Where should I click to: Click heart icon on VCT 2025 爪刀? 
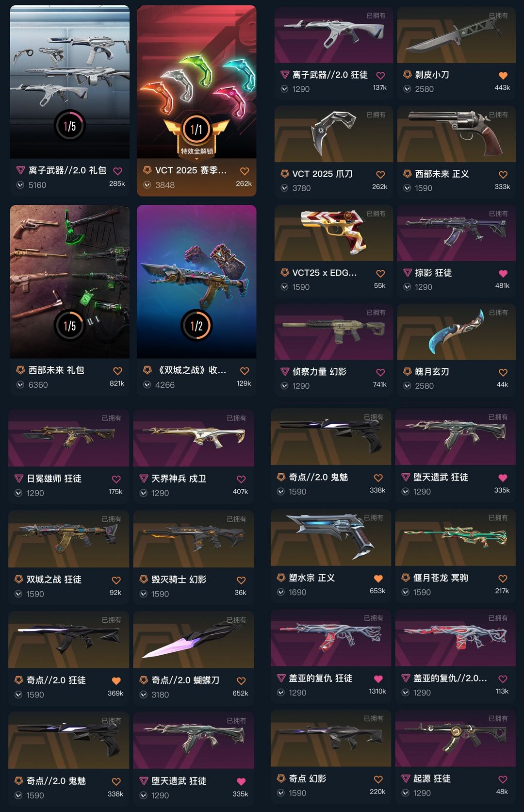pyautogui.click(x=380, y=175)
